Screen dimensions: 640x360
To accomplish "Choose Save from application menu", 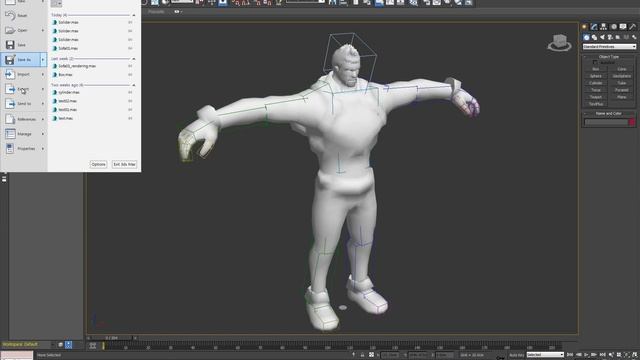I will tap(23, 45).
